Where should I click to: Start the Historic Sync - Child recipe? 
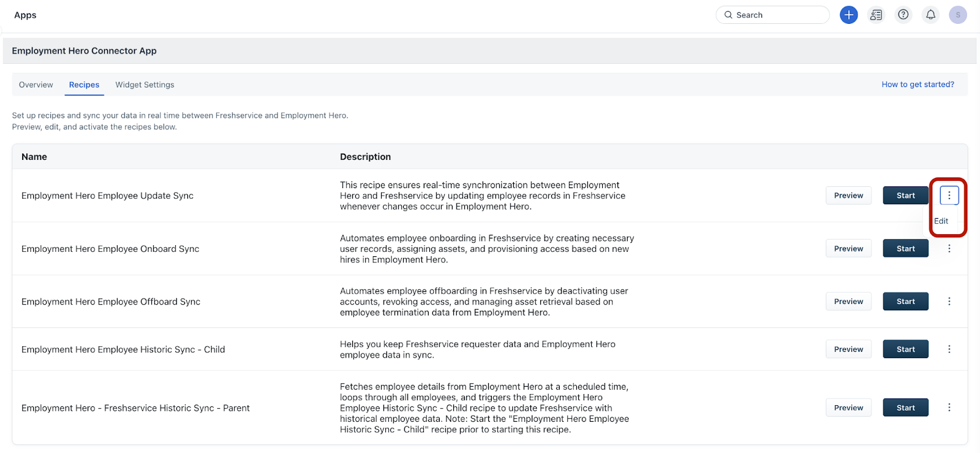pyautogui.click(x=905, y=349)
